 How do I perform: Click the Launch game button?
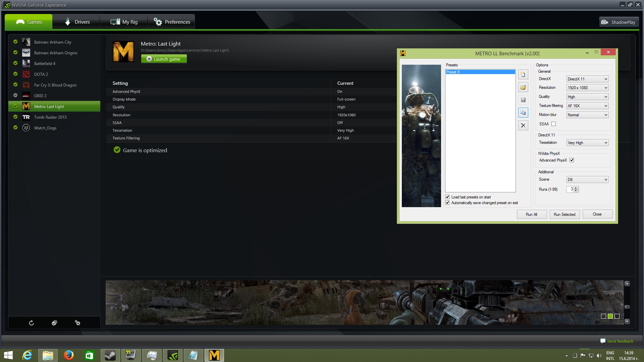[x=164, y=59]
